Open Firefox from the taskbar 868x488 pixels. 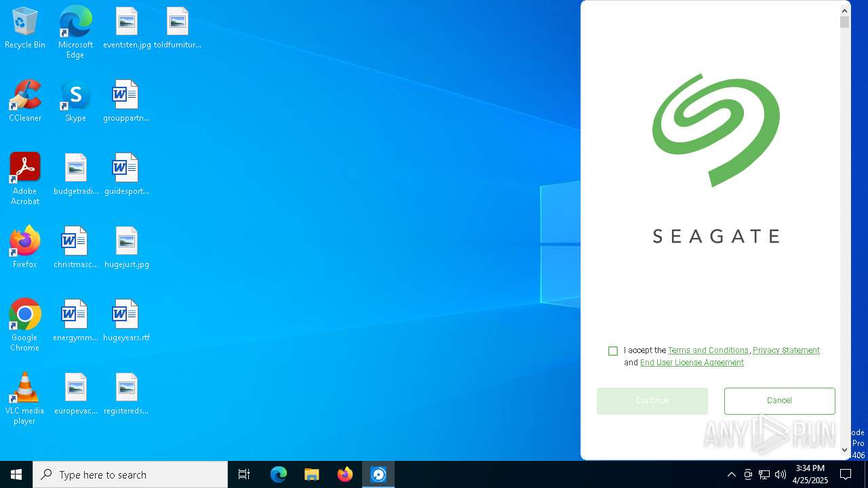click(345, 474)
